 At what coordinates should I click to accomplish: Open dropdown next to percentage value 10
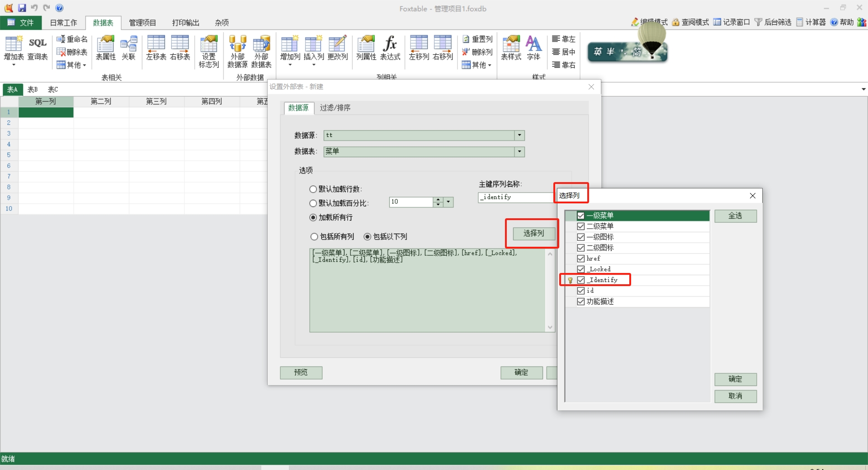coord(448,202)
